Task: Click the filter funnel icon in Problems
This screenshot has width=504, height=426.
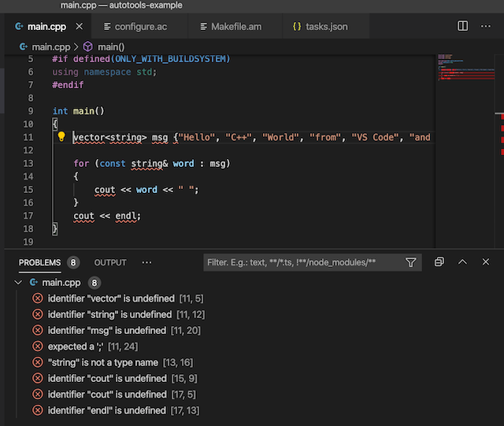Action: [410, 262]
